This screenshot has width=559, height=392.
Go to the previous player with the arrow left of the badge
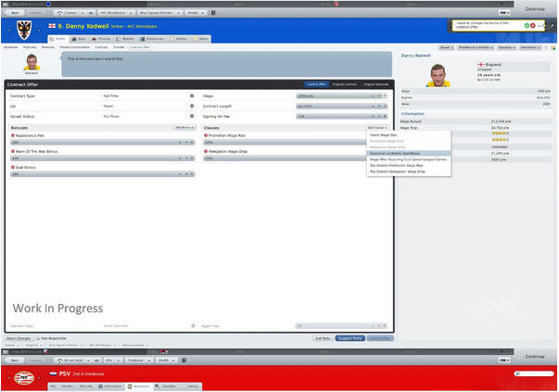9,30
